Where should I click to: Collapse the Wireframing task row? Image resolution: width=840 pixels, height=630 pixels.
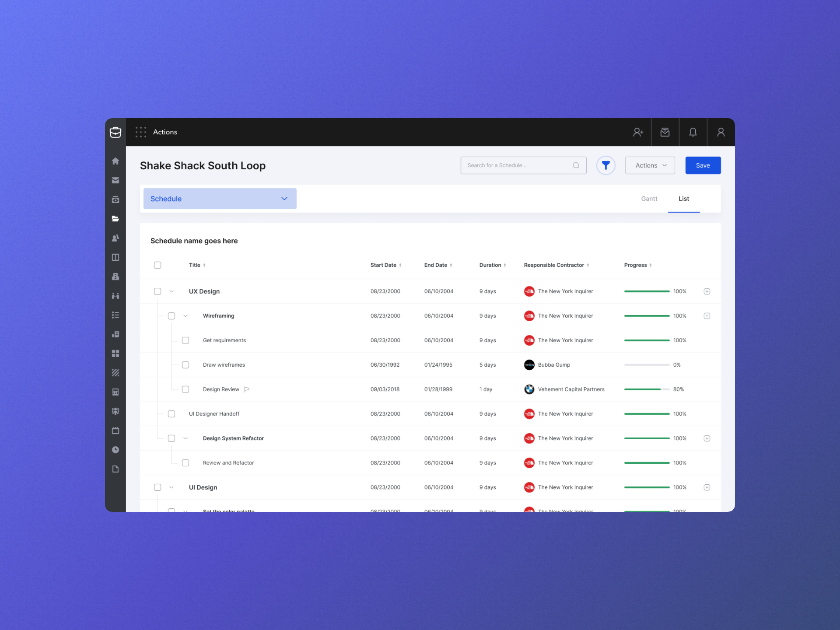[x=185, y=315]
